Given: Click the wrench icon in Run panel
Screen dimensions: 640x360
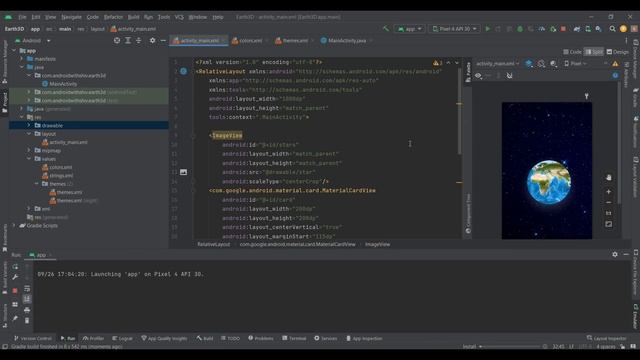Looking at the screenshot, I should tap(15, 277).
